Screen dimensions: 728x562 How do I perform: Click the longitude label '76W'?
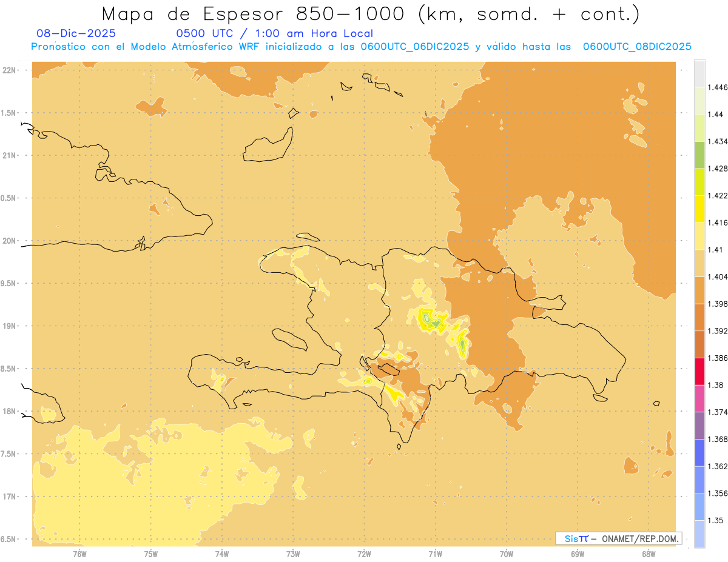pyautogui.click(x=79, y=554)
